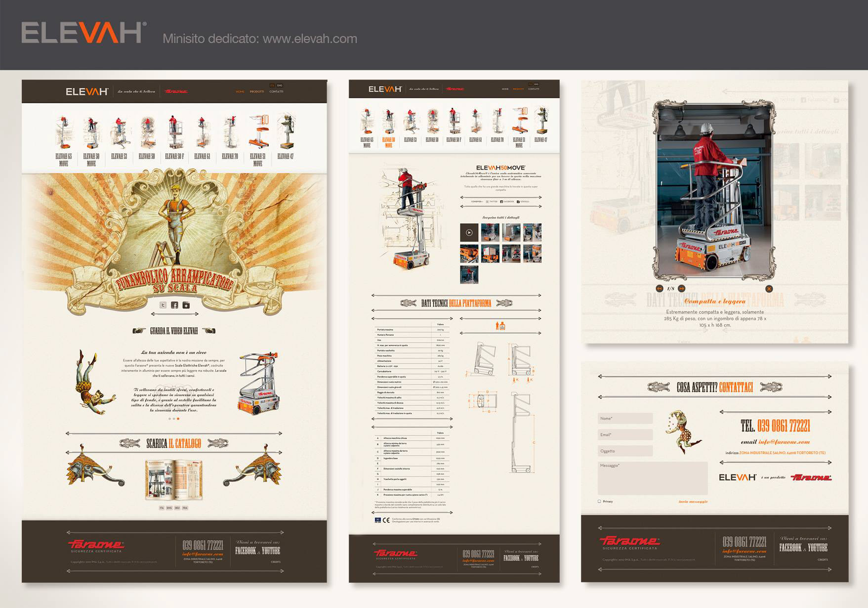Click the 'invia messaggio' submit link

693,501
